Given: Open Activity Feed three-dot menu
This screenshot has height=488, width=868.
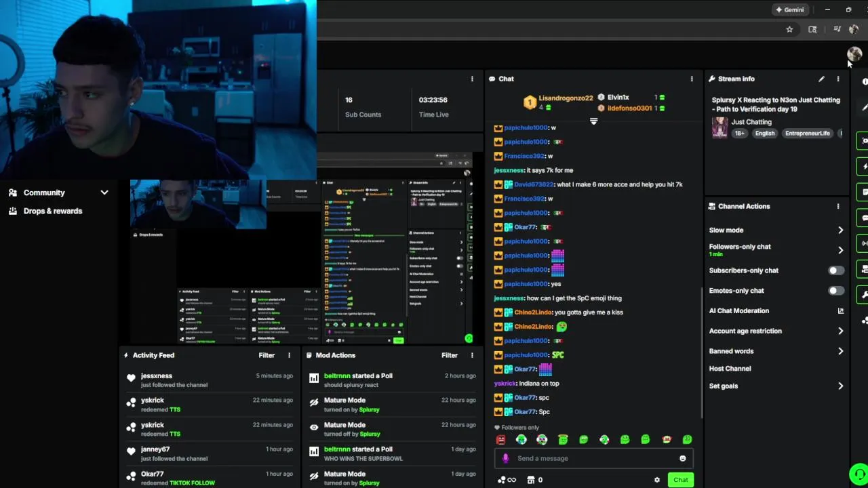Looking at the screenshot, I should pos(289,355).
